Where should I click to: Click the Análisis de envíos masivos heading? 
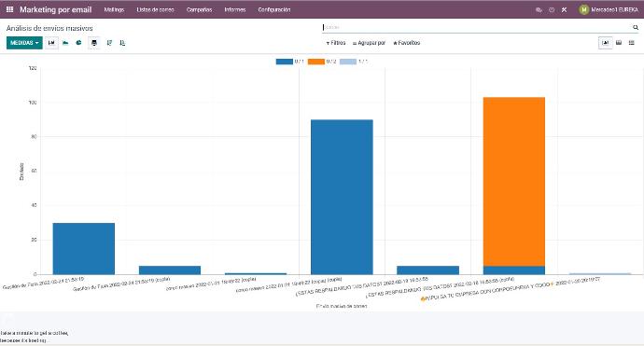click(x=49, y=28)
